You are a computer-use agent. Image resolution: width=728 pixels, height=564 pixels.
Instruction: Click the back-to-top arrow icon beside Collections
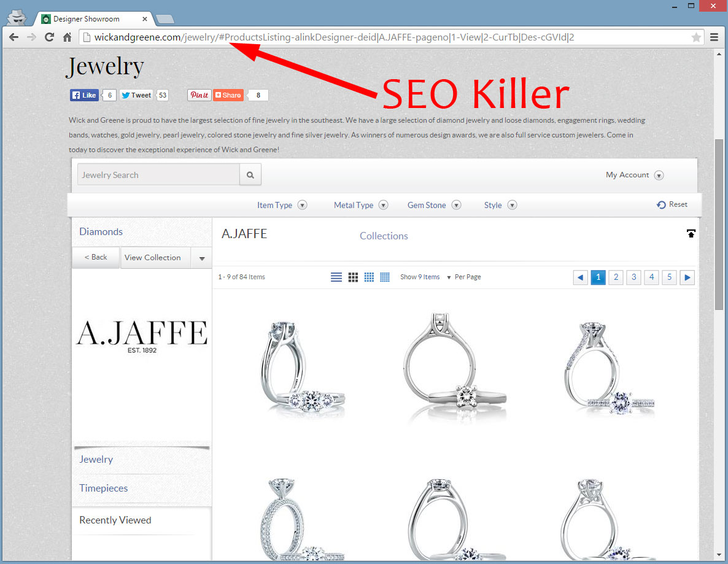[x=691, y=233]
